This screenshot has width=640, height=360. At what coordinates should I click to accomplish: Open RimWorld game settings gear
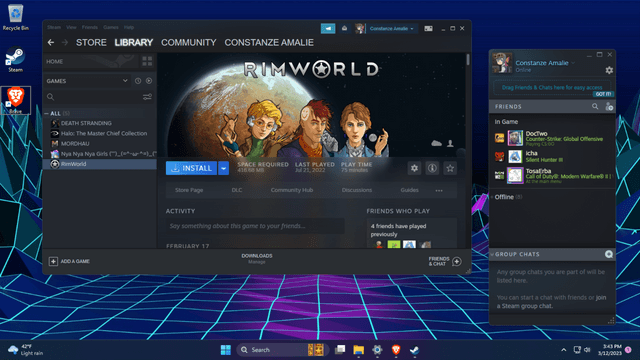[x=414, y=168]
